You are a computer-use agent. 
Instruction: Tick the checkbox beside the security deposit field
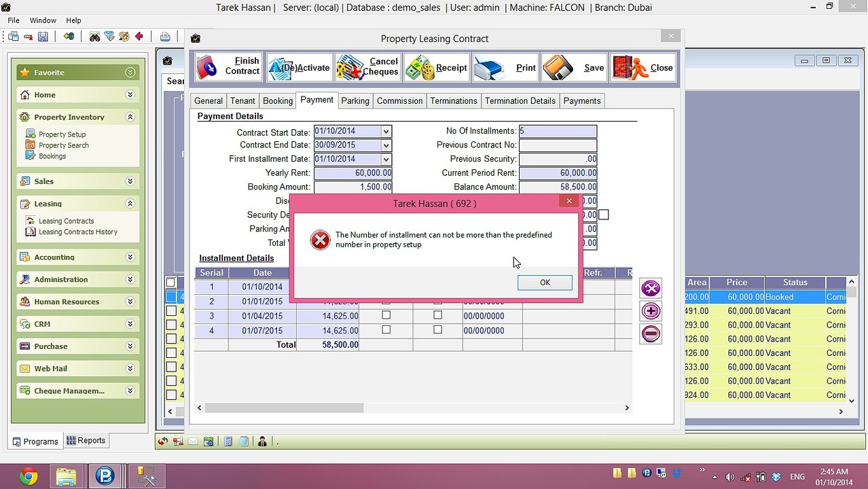(x=603, y=215)
